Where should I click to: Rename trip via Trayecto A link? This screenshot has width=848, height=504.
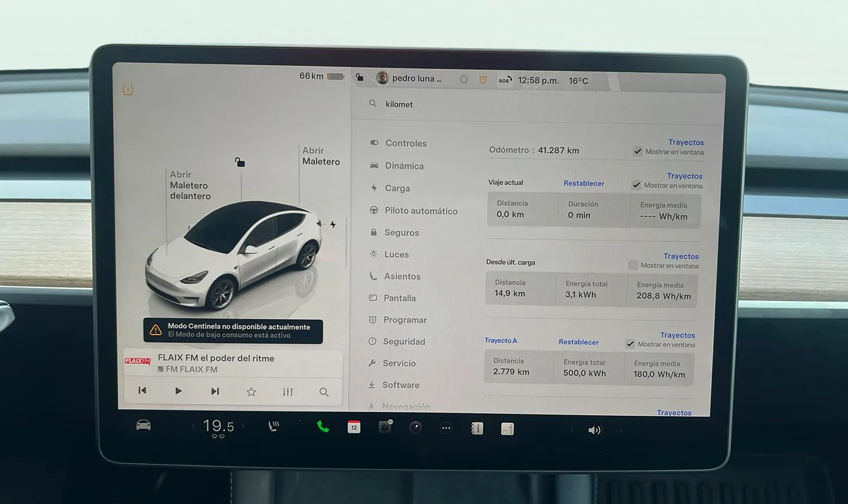click(x=501, y=341)
